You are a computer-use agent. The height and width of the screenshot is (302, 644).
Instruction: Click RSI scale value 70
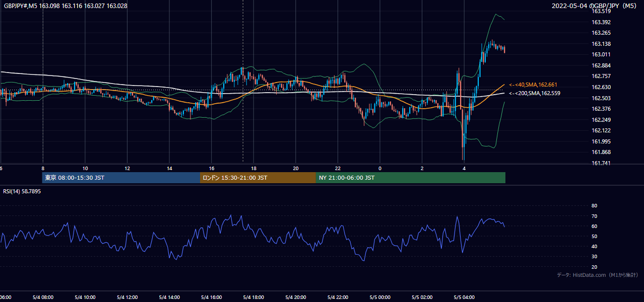coord(594,216)
